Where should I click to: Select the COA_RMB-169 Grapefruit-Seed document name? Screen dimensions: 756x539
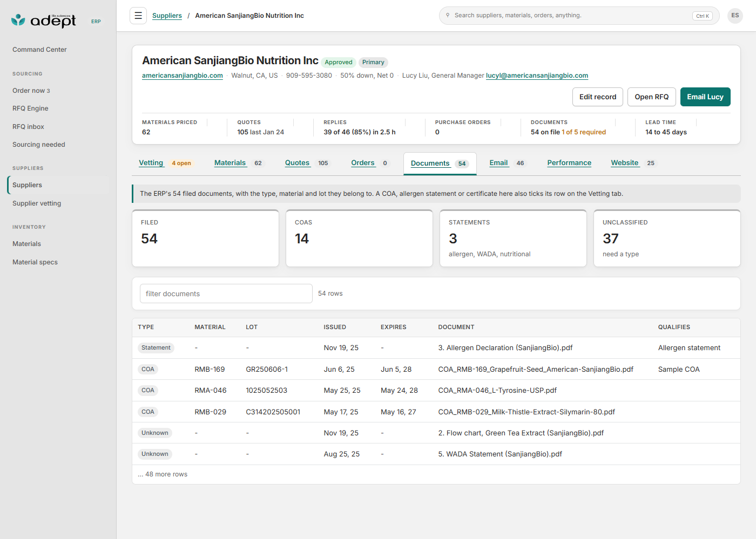(x=536, y=370)
